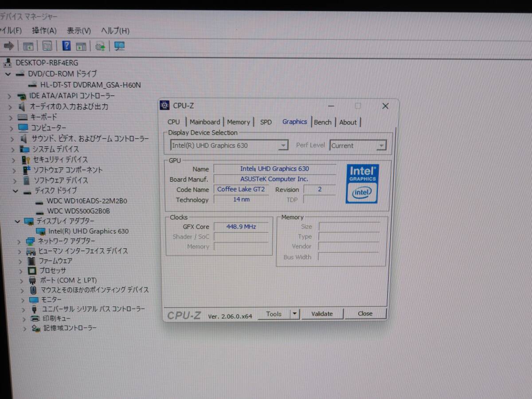
Task: Click the ディスプレイ アダプター icon
Action: coord(29,221)
